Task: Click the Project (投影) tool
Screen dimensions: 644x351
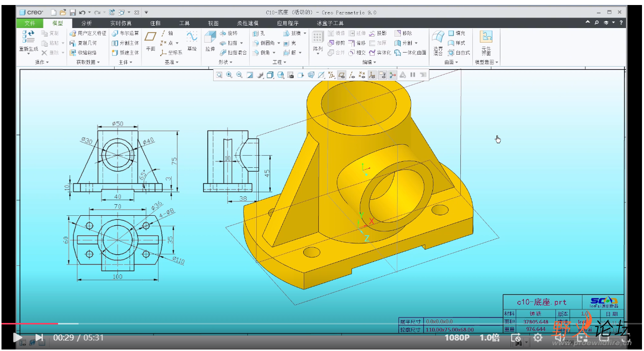Action: click(378, 33)
